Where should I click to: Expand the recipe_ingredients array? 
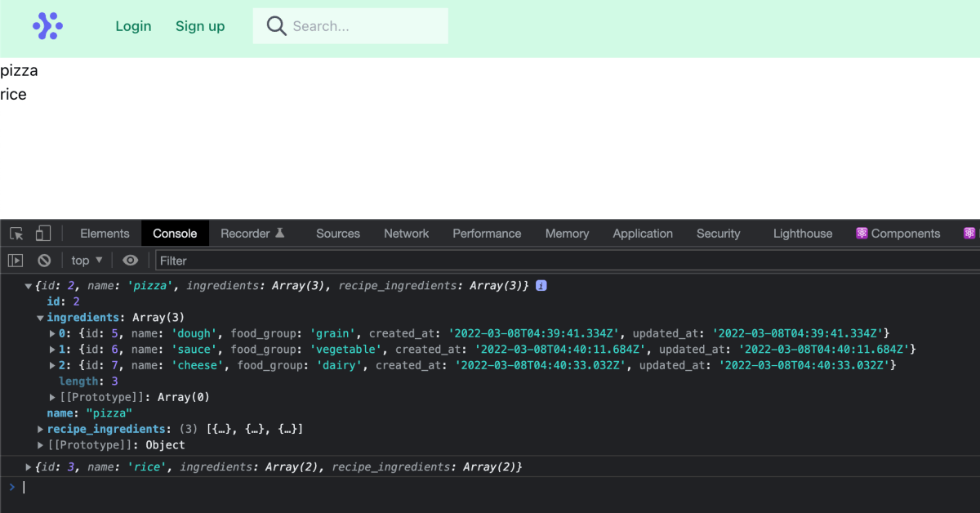tap(40, 428)
